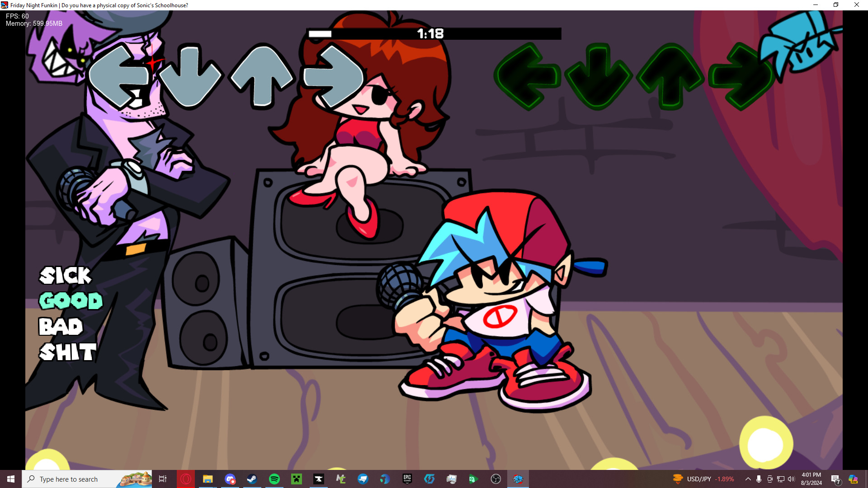Click the opponent's gray left arrow receptor
868x488 pixels.
119,76
